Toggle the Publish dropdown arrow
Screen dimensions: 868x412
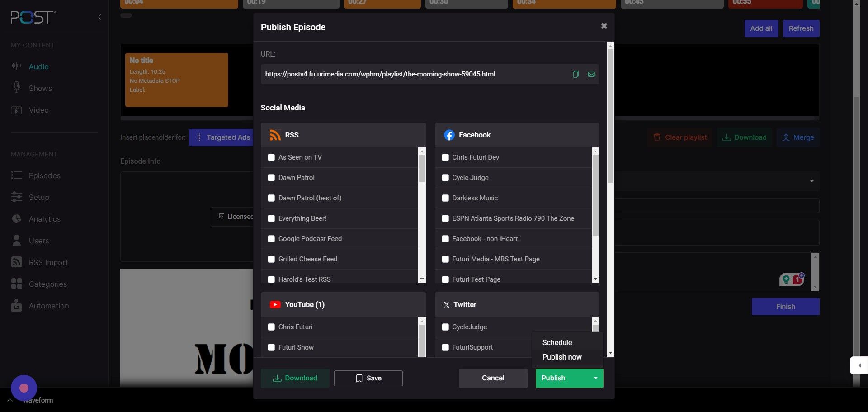tap(595, 378)
